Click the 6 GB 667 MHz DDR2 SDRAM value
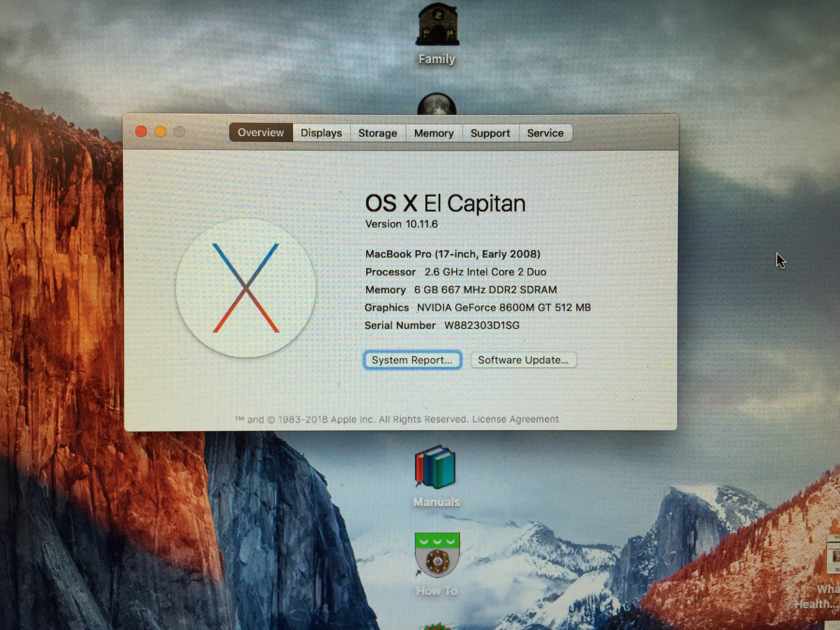 coord(485,290)
